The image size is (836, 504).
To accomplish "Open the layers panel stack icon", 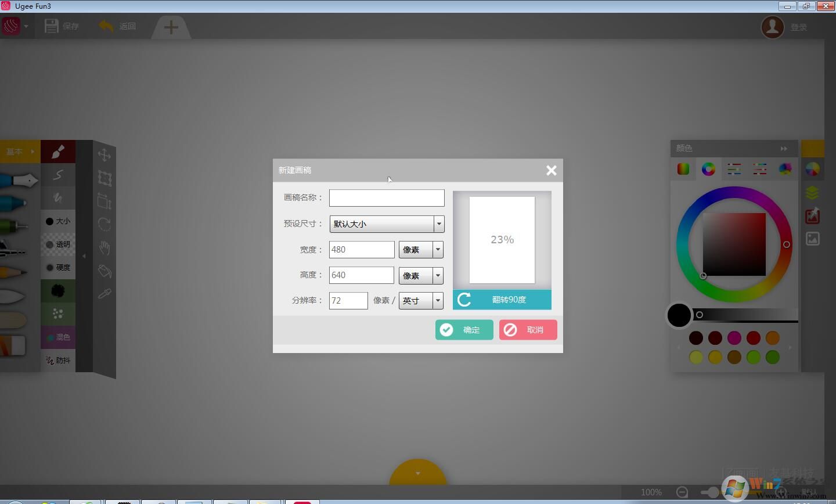I will pos(813,192).
